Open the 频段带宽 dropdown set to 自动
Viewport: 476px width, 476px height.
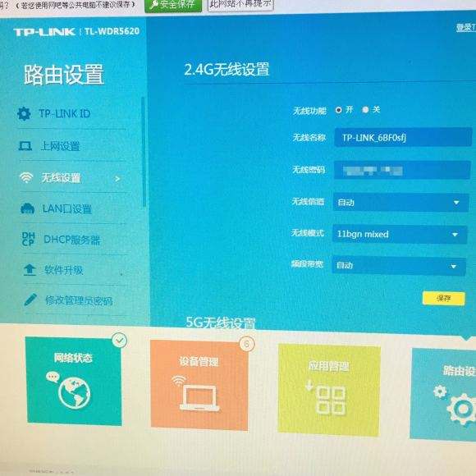click(x=399, y=266)
